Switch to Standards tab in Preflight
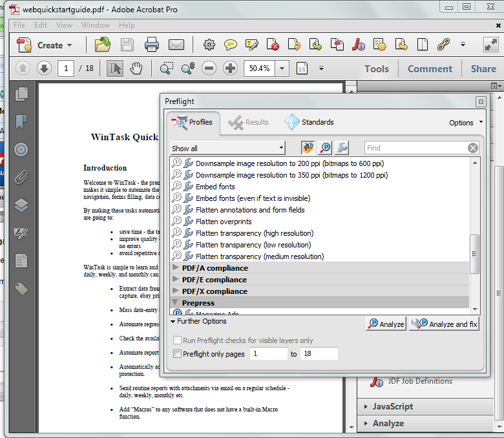Screen dimensions: 504x438 coord(309,123)
